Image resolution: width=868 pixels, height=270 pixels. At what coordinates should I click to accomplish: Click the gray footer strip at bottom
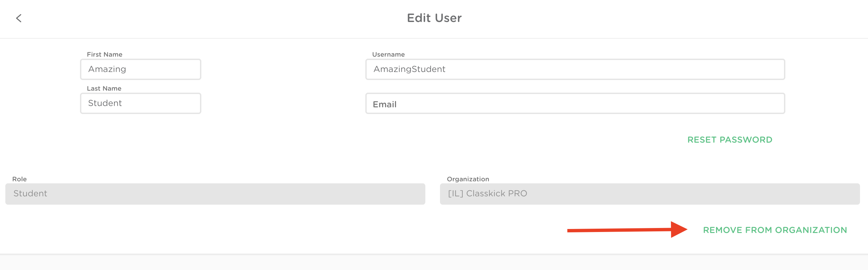[434, 262]
